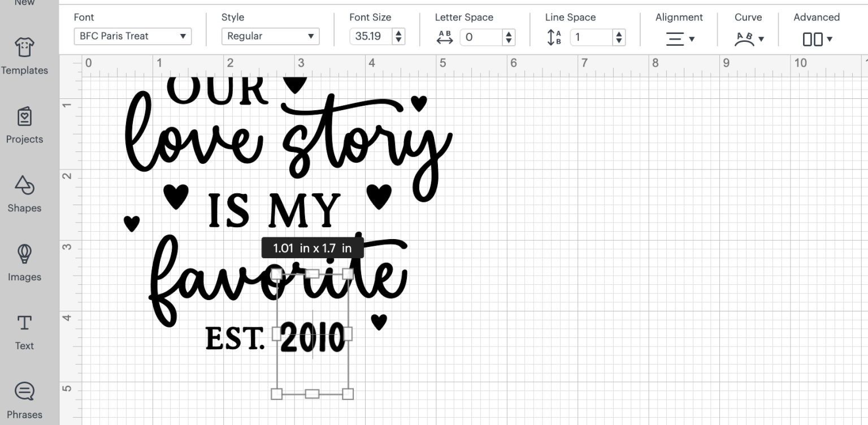Click the Line Space icon
Image resolution: width=868 pixels, height=425 pixels.
click(554, 36)
